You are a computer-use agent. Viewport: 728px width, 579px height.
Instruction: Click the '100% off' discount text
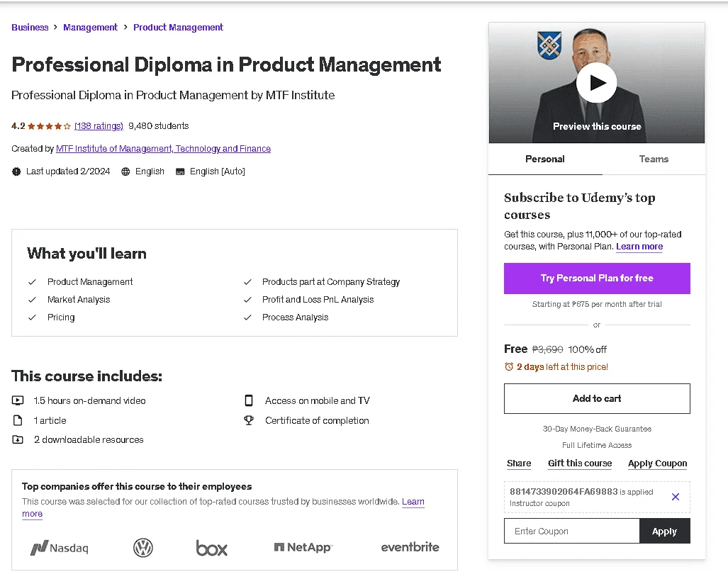588,349
